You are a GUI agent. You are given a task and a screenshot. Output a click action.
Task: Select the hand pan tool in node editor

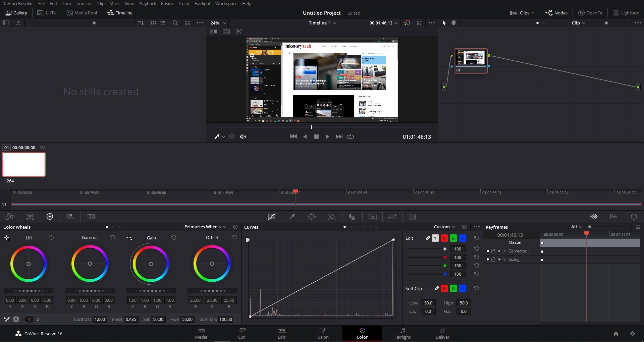click(x=453, y=23)
